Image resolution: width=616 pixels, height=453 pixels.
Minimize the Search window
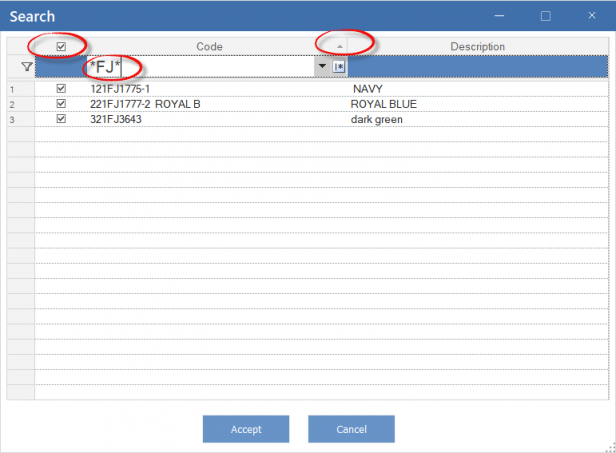pos(499,16)
